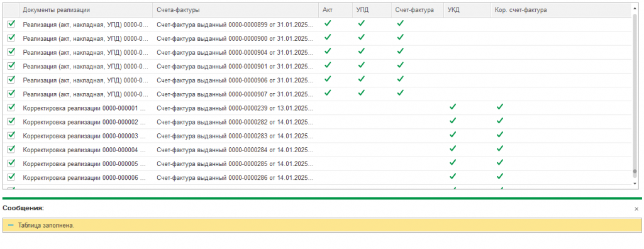Click the УПД column header

(x=372, y=10)
